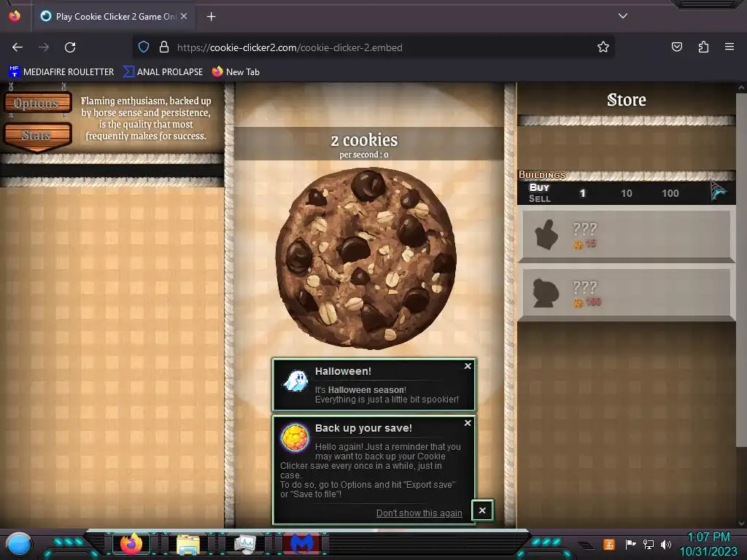Set purchase amount to 10
Image resolution: width=747 pixels, height=560 pixels.
coord(627,193)
